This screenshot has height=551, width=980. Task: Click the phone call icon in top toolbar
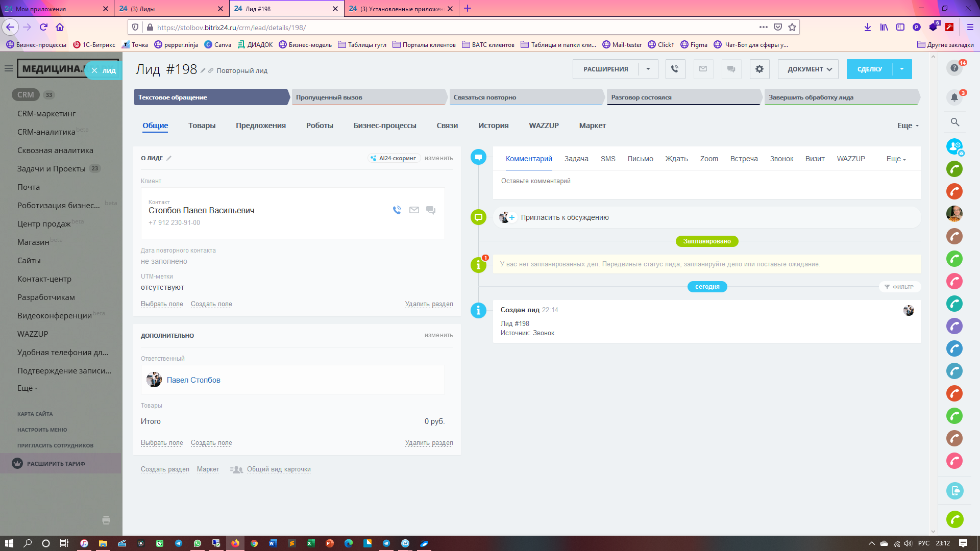pos(675,69)
